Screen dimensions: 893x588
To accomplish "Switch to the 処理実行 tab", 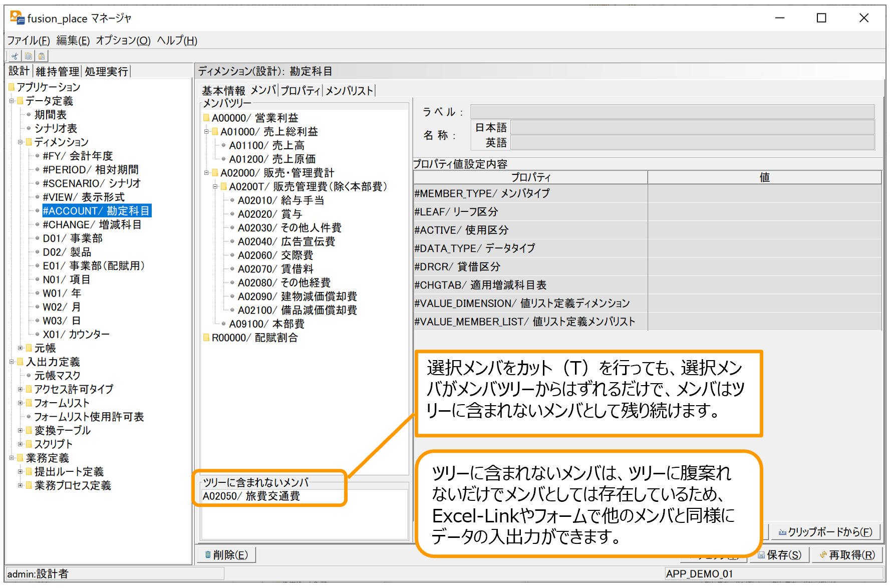I will pyautogui.click(x=107, y=72).
